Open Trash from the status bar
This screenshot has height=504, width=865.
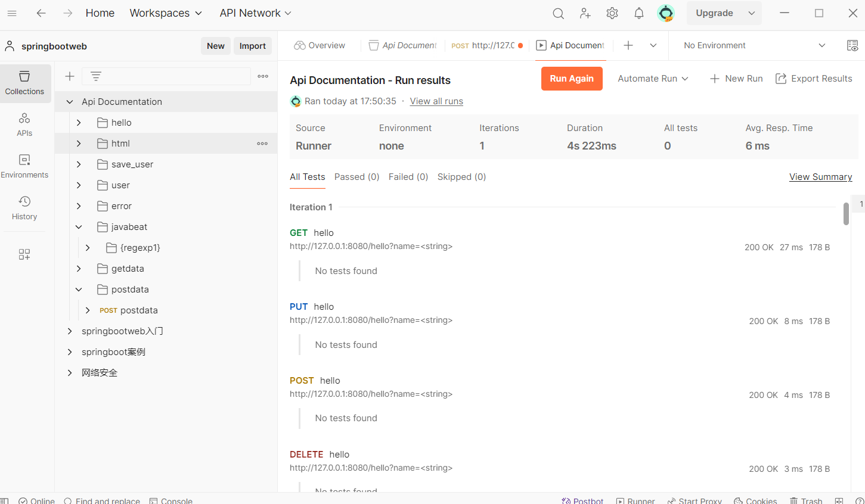[x=806, y=500]
